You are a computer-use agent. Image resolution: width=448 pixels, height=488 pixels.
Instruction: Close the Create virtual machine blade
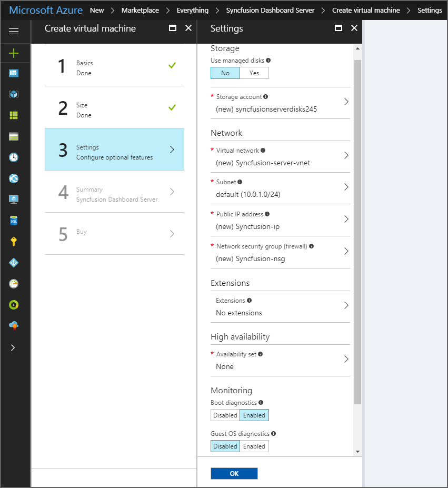tap(188, 28)
